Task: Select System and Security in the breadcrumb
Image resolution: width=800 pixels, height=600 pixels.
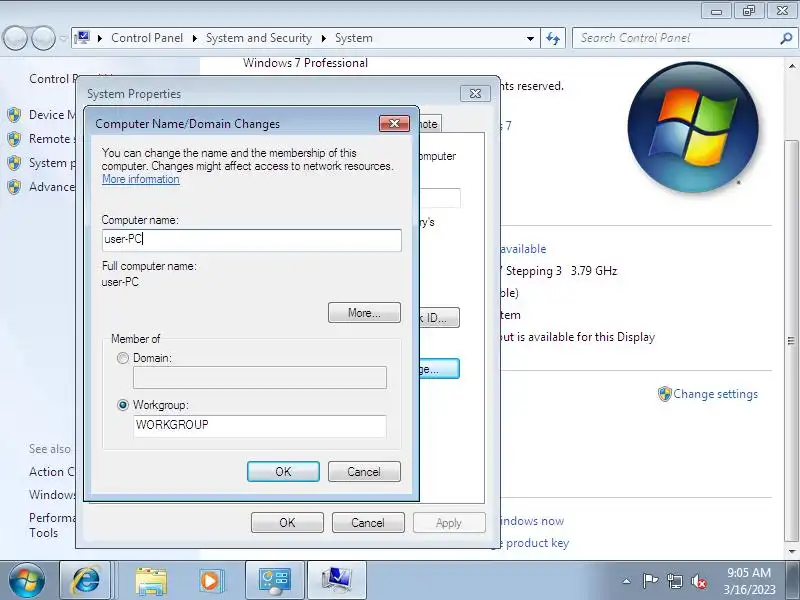Action: click(x=259, y=38)
